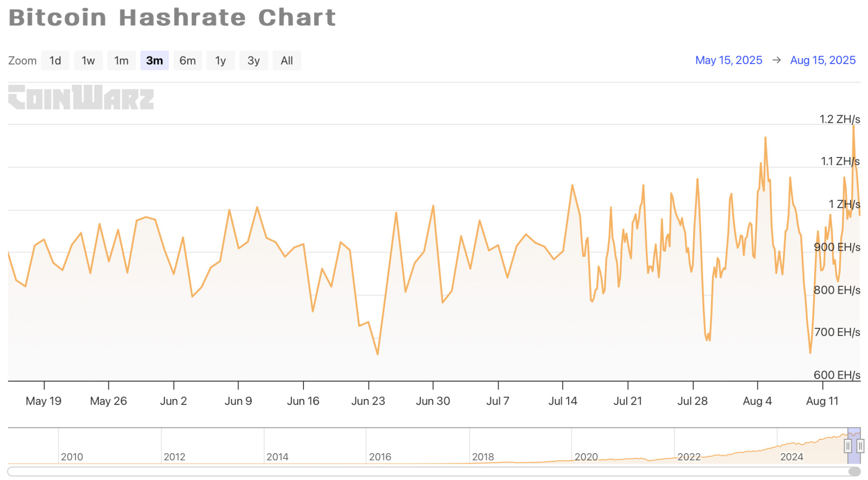The height and width of the screenshot is (480, 868).
Task: Click the 2016 area in the navigator
Action: [x=380, y=457]
